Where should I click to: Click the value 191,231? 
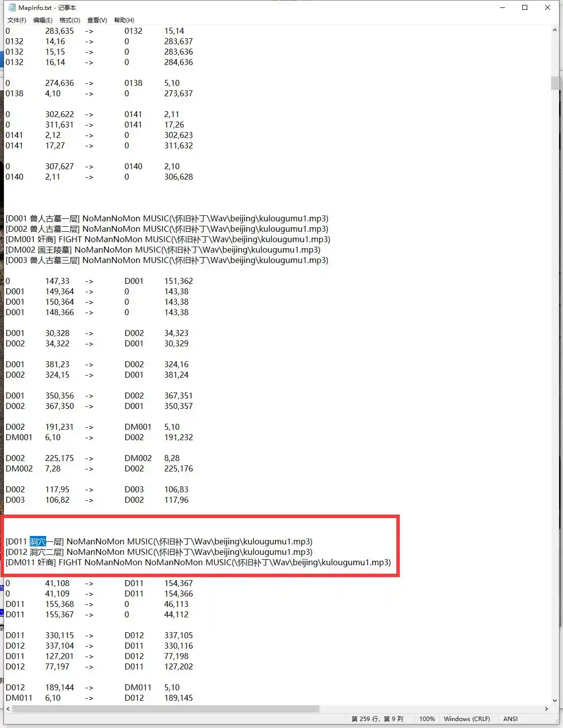pyautogui.click(x=60, y=427)
